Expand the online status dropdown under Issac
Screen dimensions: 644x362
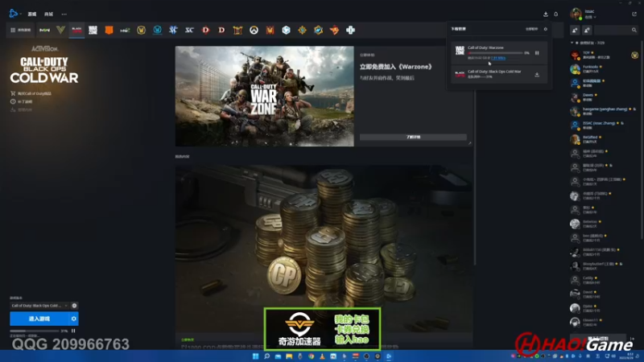coord(591,17)
